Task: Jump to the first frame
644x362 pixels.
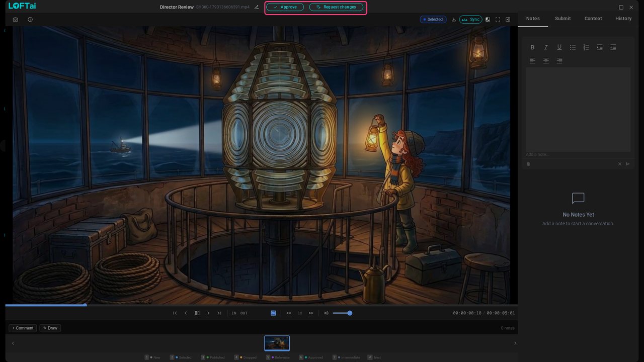Action: coord(175,313)
